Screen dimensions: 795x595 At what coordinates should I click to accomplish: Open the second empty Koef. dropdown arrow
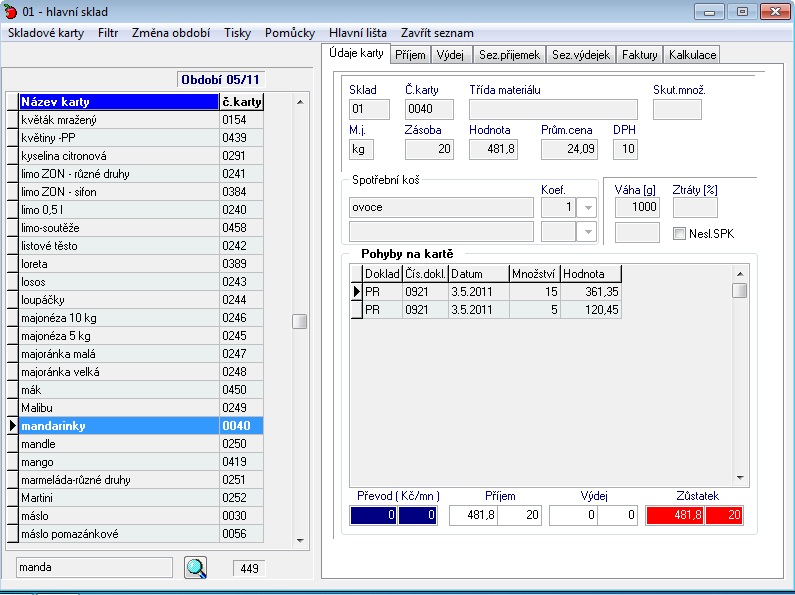click(587, 232)
